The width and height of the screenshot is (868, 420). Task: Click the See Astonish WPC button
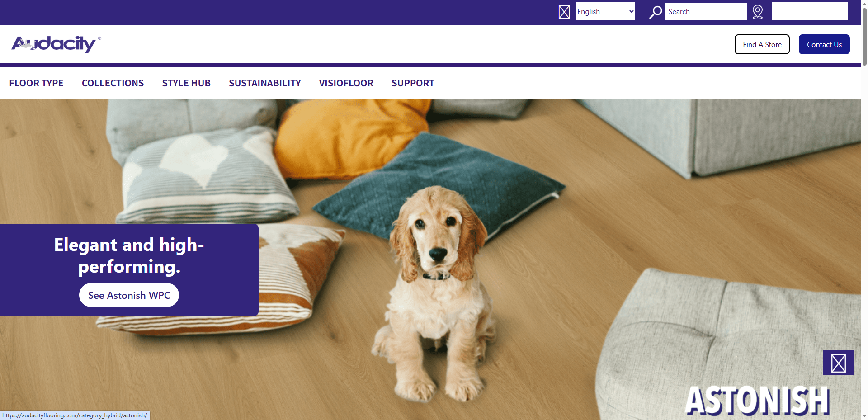[x=129, y=295]
